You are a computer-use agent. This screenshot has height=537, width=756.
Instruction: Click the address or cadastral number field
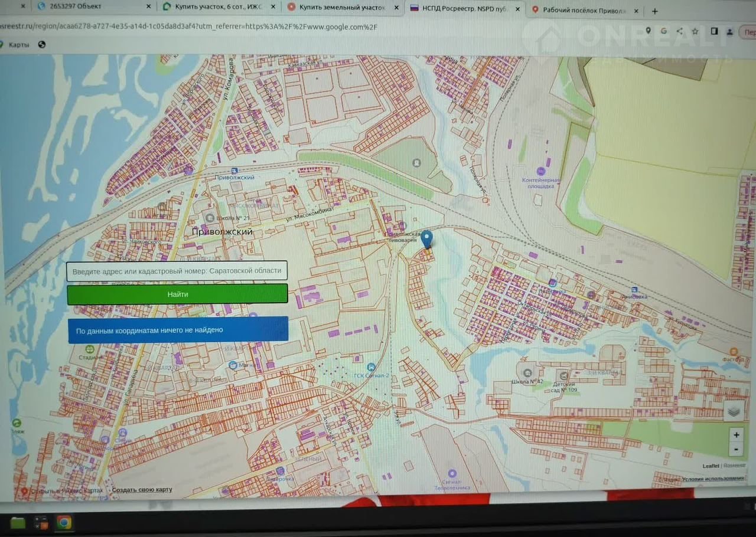click(177, 271)
